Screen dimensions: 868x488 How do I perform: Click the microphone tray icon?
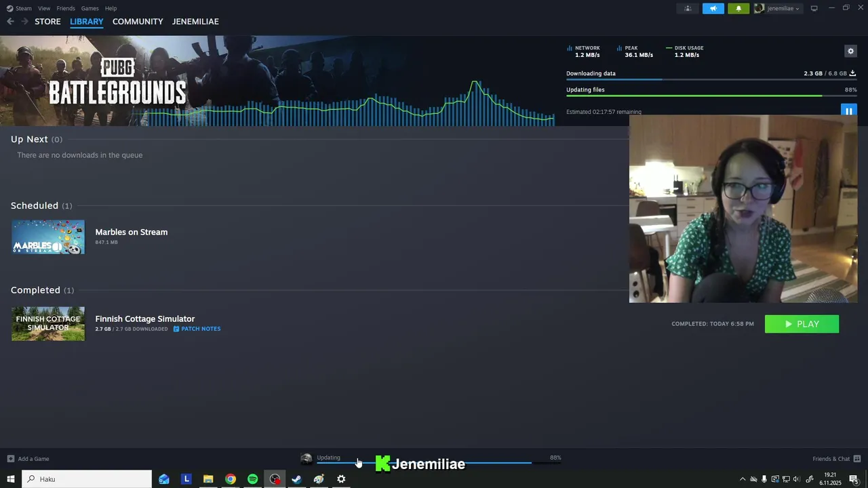(x=764, y=479)
